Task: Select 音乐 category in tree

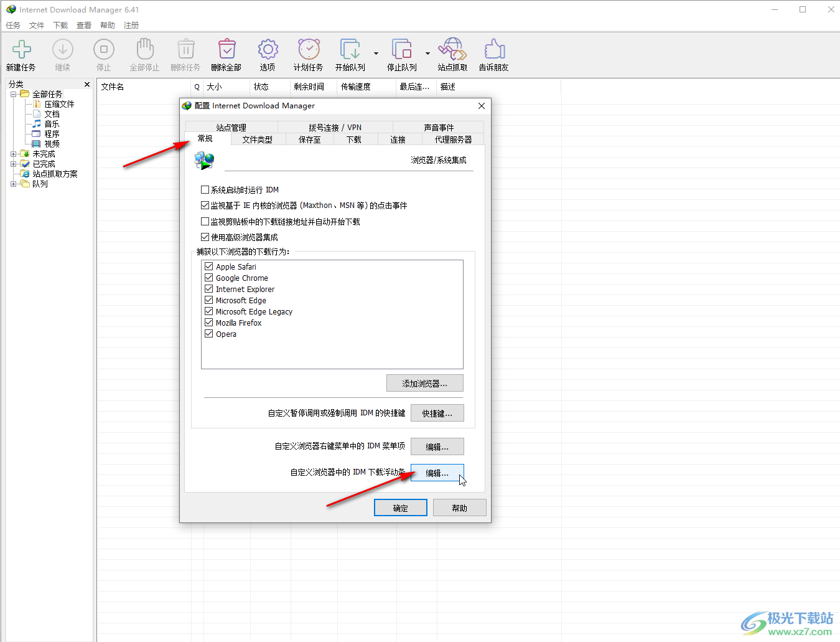Action: pos(52,124)
